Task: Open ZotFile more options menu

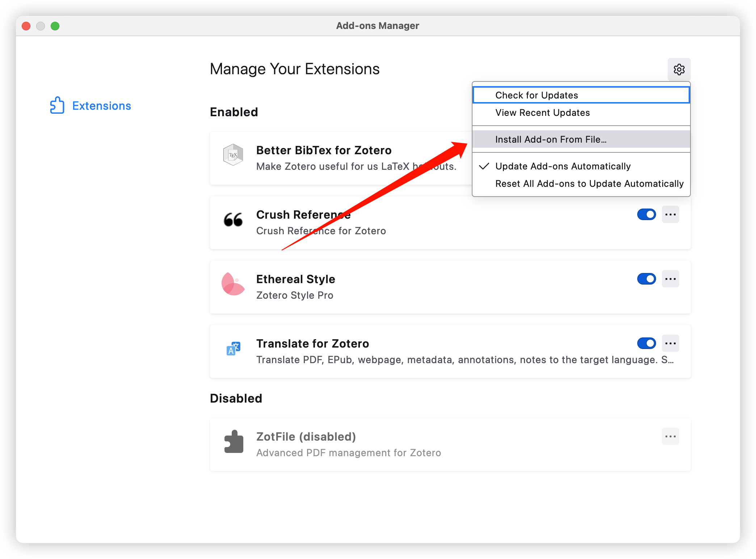Action: coord(670,436)
